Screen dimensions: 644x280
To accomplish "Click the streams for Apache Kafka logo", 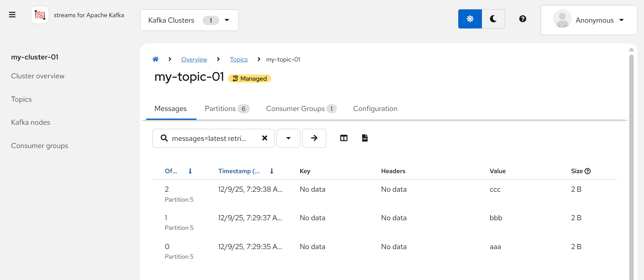I will pyautogui.click(x=40, y=15).
